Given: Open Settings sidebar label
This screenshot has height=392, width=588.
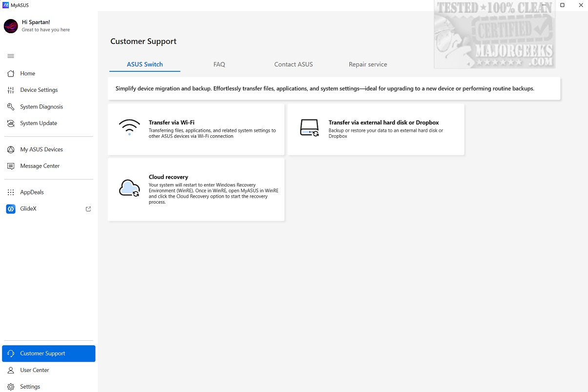Looking at the screenshot, I should click(30, 387).
